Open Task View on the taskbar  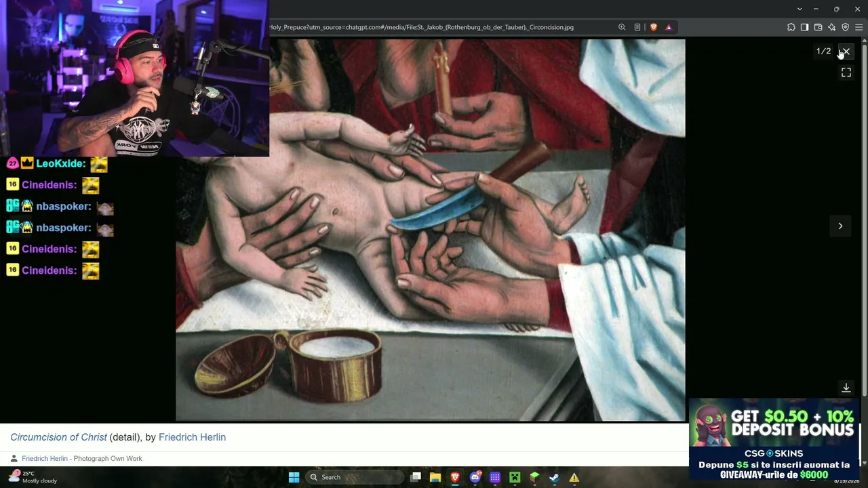click(x=416, y=477)
